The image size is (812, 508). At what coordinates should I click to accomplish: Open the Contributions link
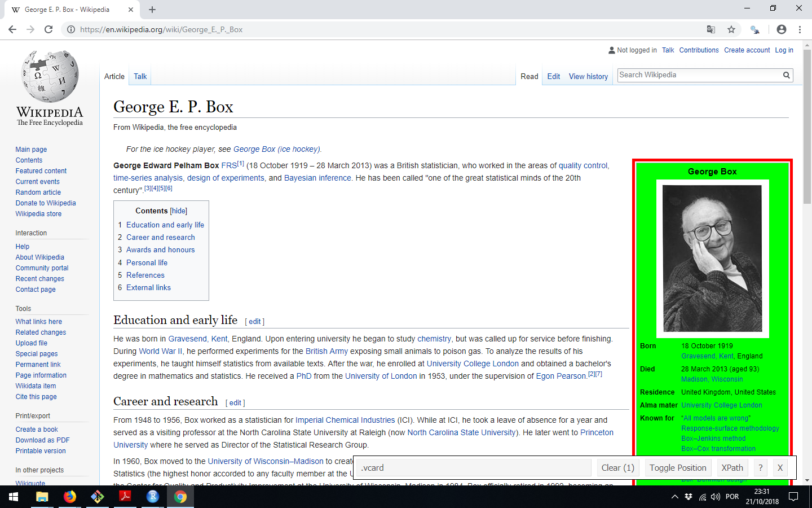(699, 50)
